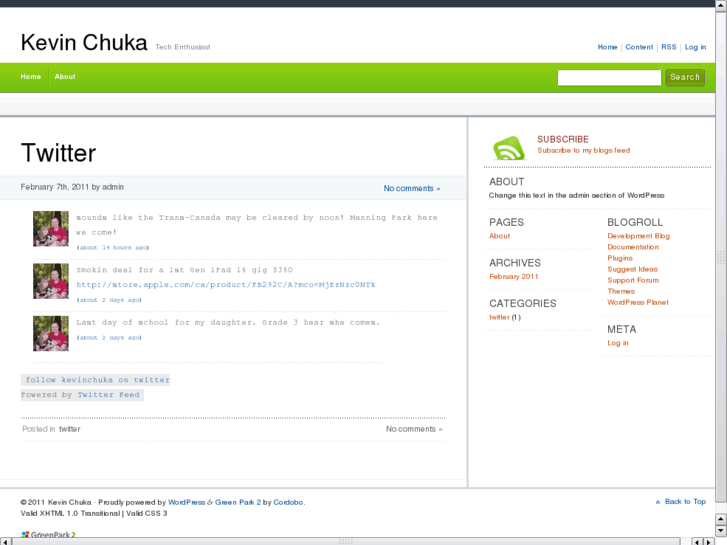Click the SUBSCRIBE heading link
The height and width of the screenshot is (545, 727).
click(563, 139)
